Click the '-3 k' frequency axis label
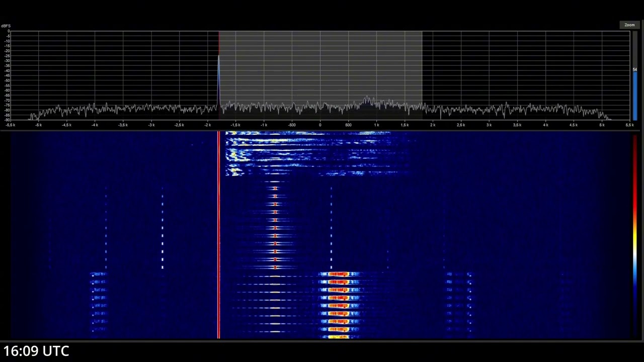 coord(151,125)
